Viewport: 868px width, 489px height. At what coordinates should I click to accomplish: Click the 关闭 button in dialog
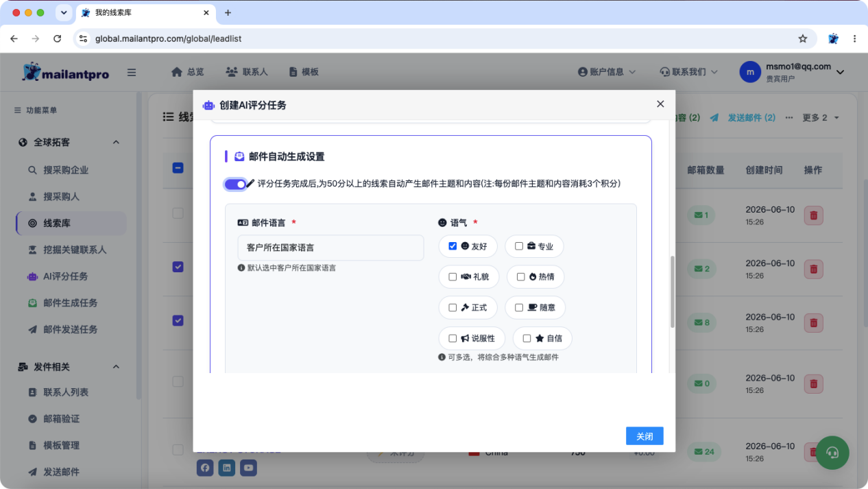click(644, 436)
